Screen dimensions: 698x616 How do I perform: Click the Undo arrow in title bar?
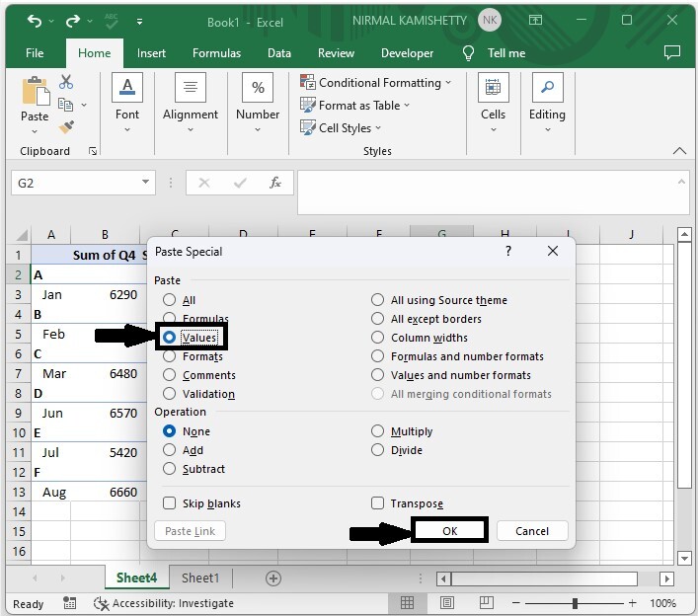(x=35, y=21)
